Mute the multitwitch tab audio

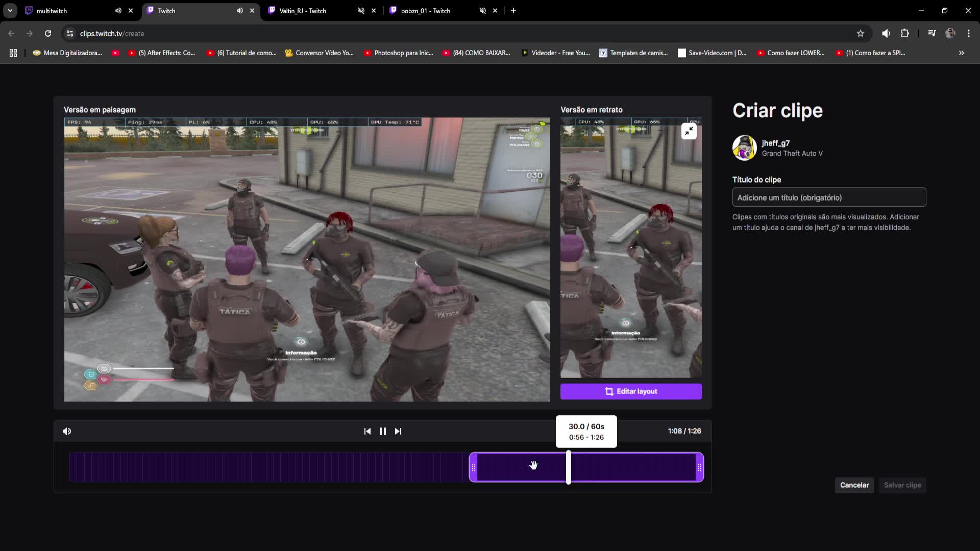click(118, 11)
